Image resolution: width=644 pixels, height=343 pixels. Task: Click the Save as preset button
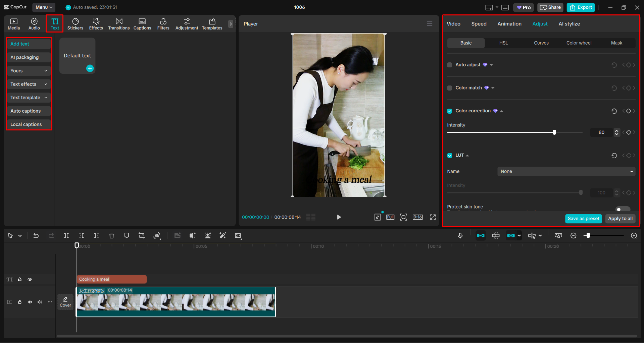[x=583, y=218]
